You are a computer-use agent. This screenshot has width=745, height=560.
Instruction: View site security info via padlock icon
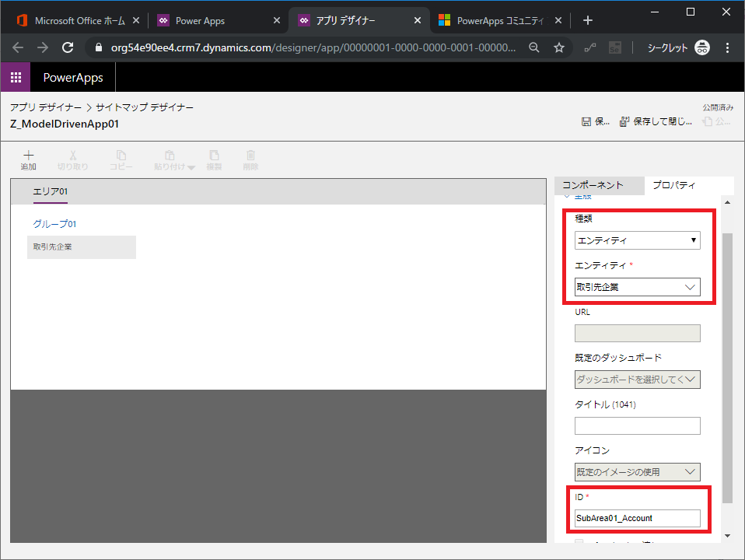click(x=99, y=47)
